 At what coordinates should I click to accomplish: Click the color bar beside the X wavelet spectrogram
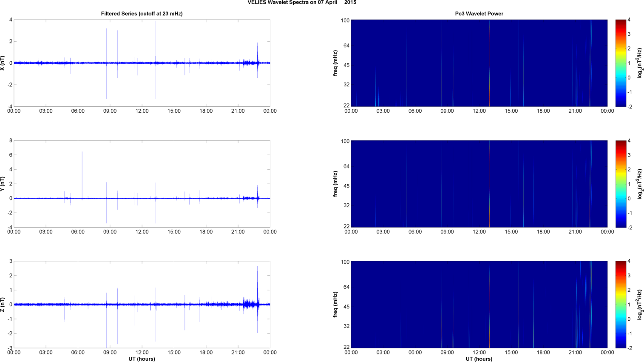point(621,63)
